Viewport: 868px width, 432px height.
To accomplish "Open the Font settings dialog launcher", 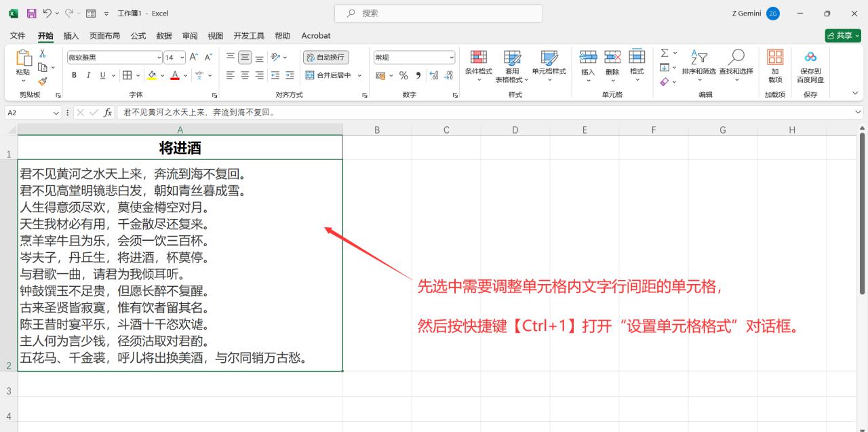I will click(x=215, y=95).
